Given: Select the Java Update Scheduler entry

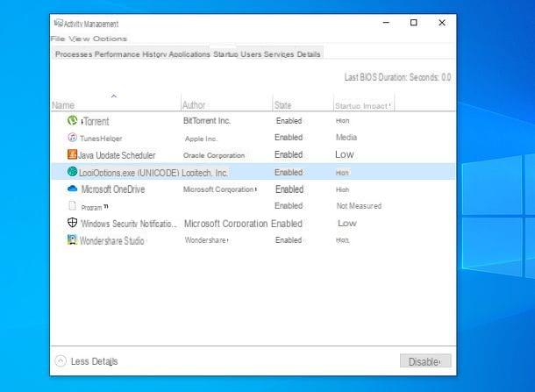Looking at the screenshot, I should (117, 155).
